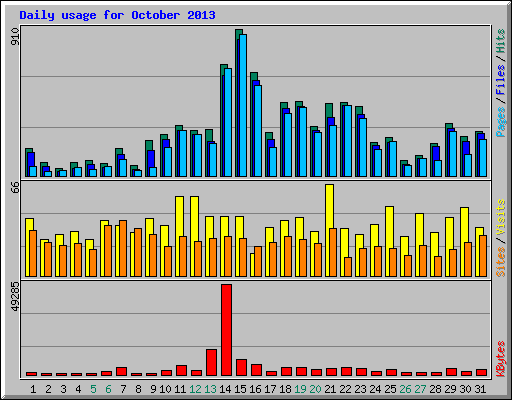Click the 'Files' legend label
This screenshot has height=400, width=512.
pos(500,80)
